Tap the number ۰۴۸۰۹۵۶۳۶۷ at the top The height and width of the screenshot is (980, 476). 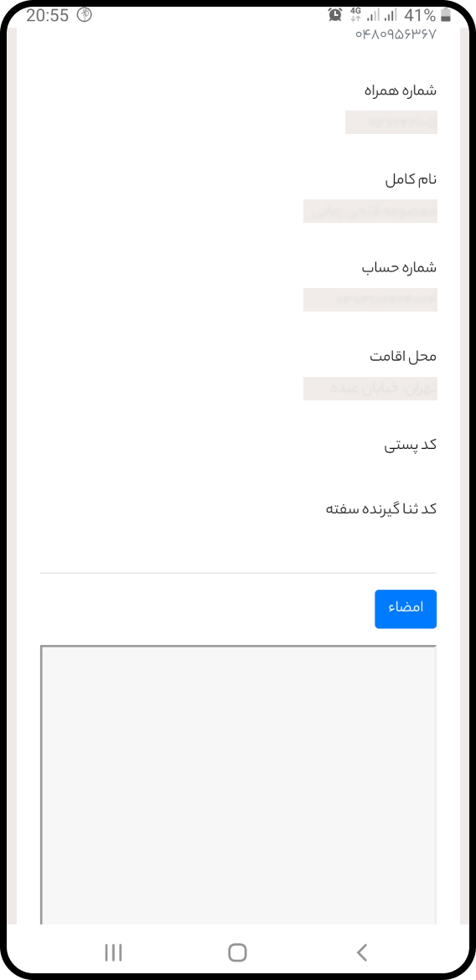(x=396, y=34)
